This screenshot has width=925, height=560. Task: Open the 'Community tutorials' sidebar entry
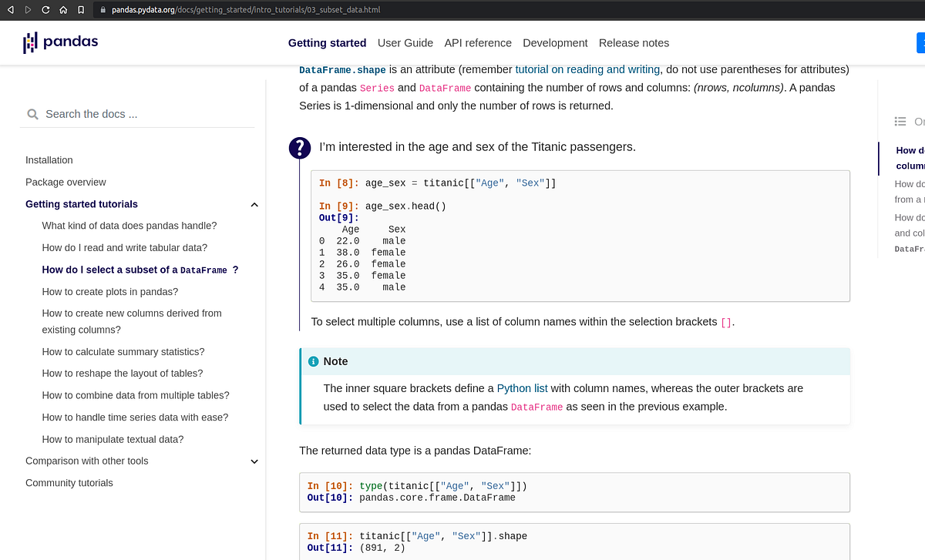point(69,482)
